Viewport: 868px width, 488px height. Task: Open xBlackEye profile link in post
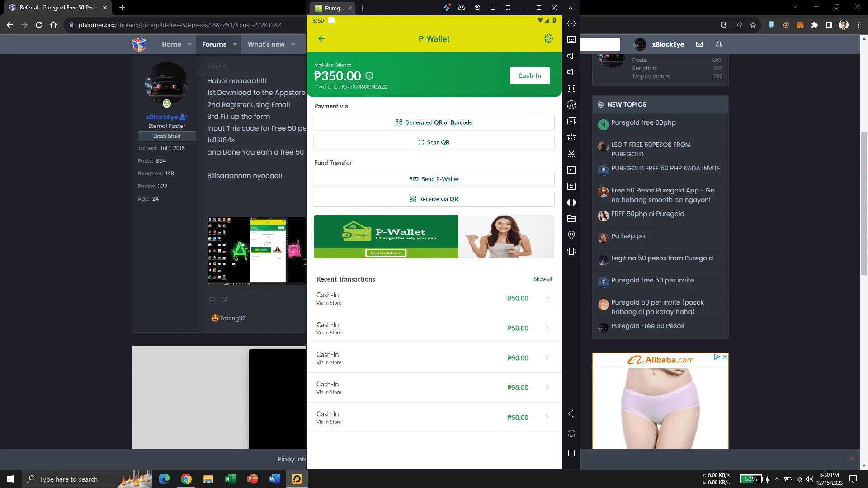[162, 117]
